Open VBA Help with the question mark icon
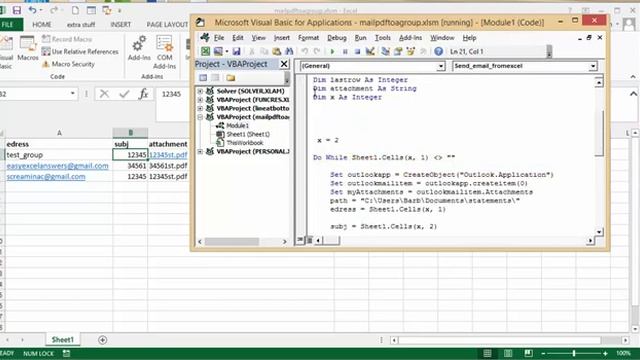This screenshot has height=360, width=640. (438, 51)
